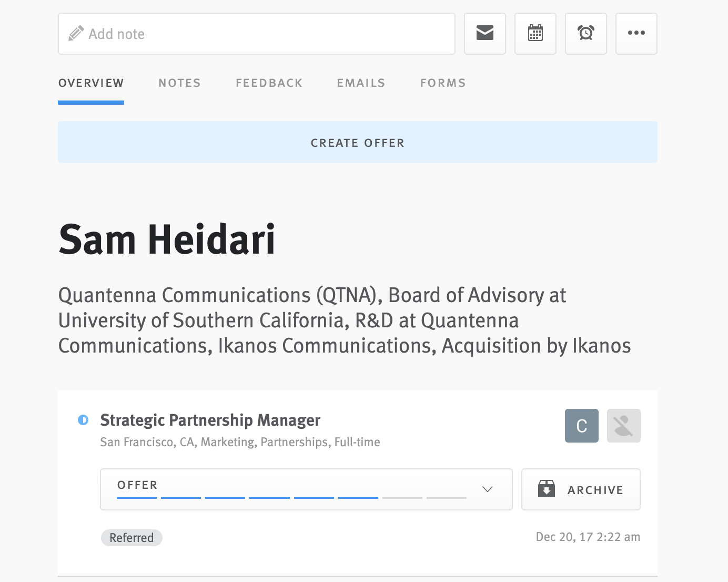The width and height of the screenshot is (728, 582).
Task: Click the archive box icon on the Archive button
Action: (x=547, y=488)
